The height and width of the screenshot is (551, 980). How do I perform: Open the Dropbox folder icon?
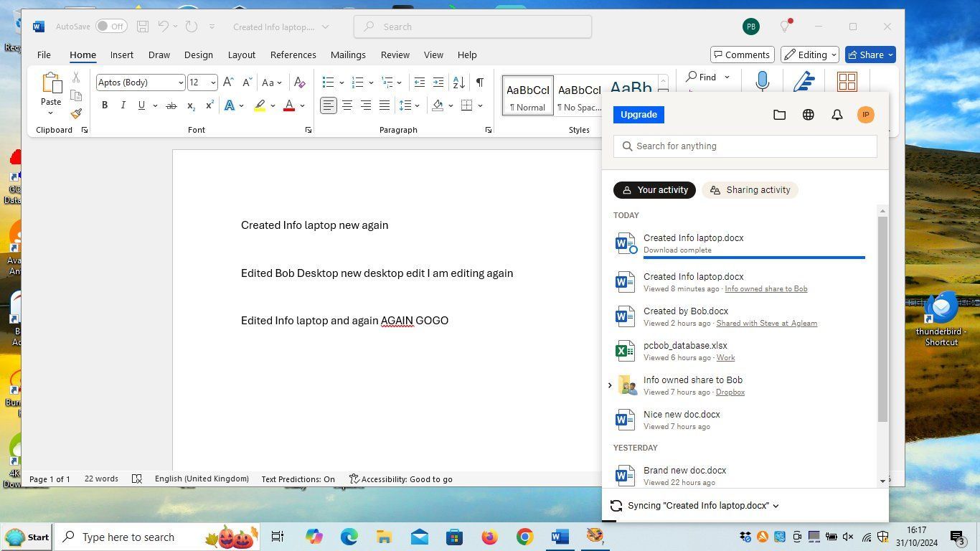click(x=779, y=115)
